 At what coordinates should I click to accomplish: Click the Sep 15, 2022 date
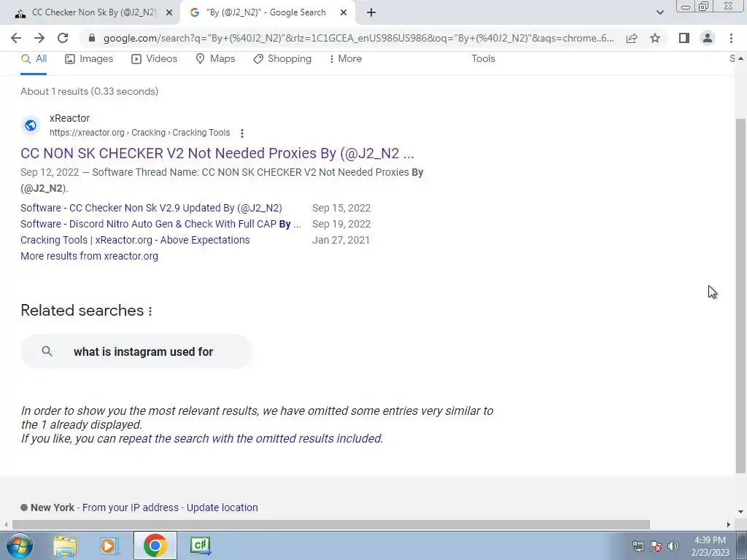[x=341, y=208]
